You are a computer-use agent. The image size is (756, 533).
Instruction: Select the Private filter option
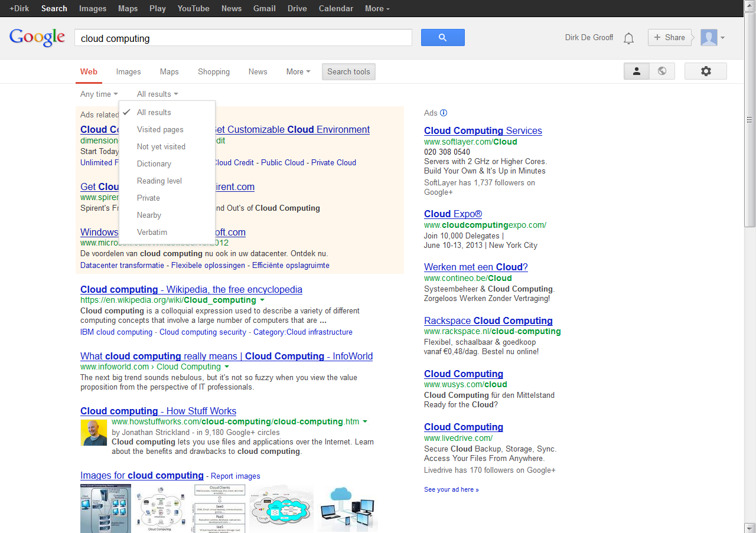[x=167, y=198]
